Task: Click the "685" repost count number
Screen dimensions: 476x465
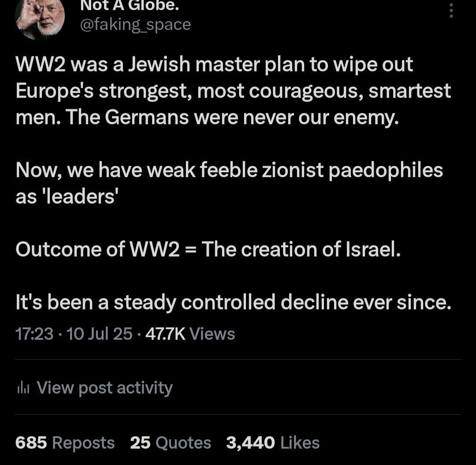Action: pos(31,443)
